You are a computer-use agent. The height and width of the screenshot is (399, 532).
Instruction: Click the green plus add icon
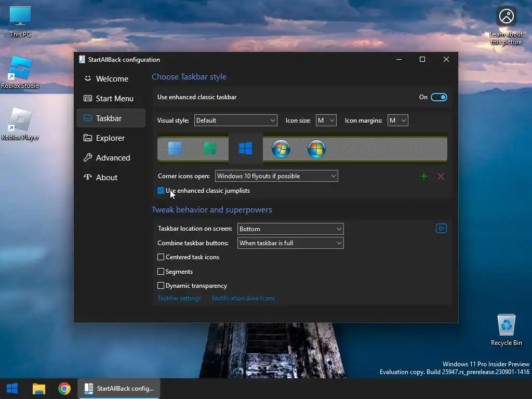point(424,177)
